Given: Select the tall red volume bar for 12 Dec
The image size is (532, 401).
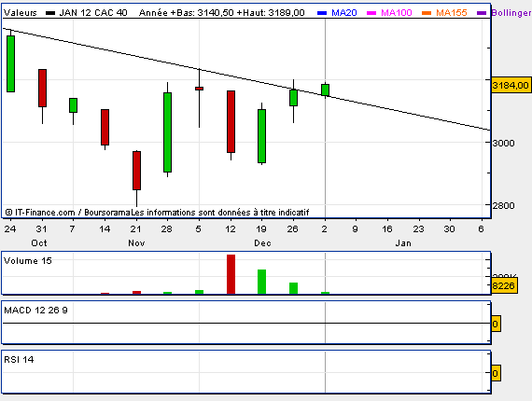Looking at the screenshot, I should (x=231, y=274).
